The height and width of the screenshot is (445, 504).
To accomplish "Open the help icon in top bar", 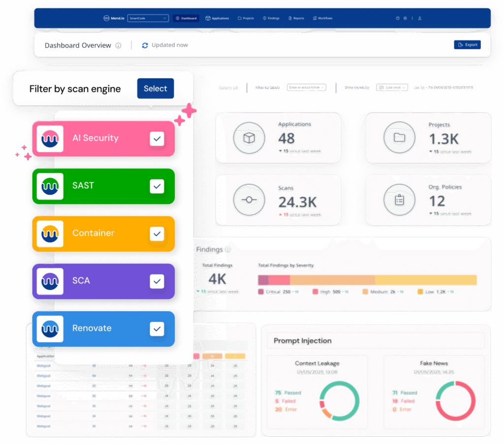I will pyautogui.click(x=398, y=18).
